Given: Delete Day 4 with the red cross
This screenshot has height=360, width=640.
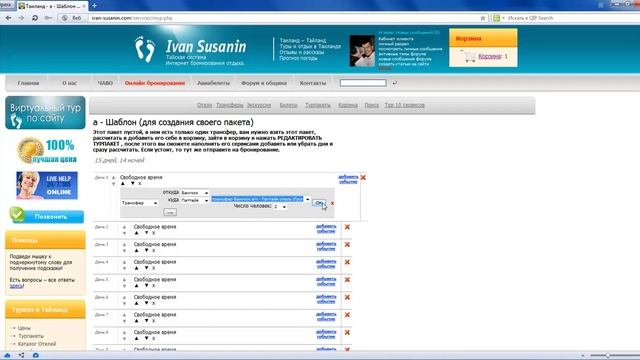Looking at the screenshot, I should tap(347, 262).
